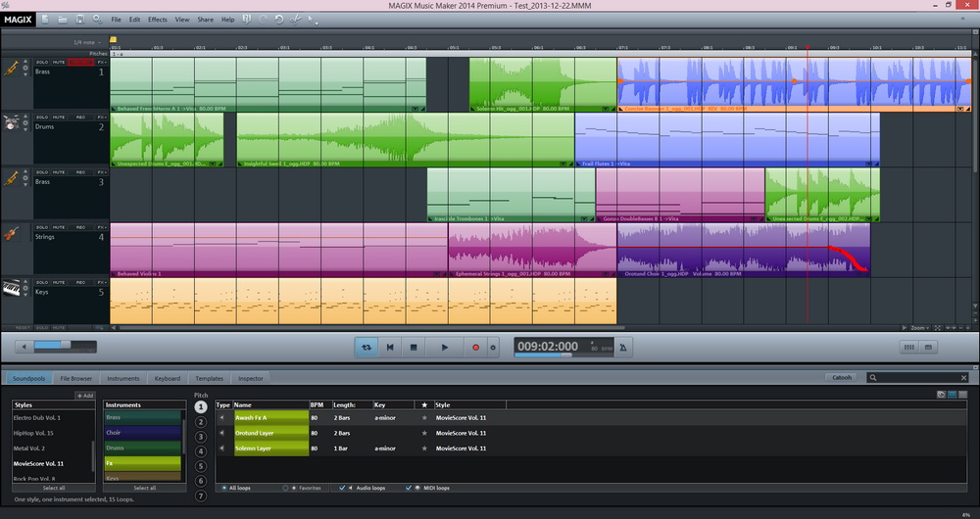Open recording settings gear beside record
This screenshot has width=980, height=519.
pos(493,348)
